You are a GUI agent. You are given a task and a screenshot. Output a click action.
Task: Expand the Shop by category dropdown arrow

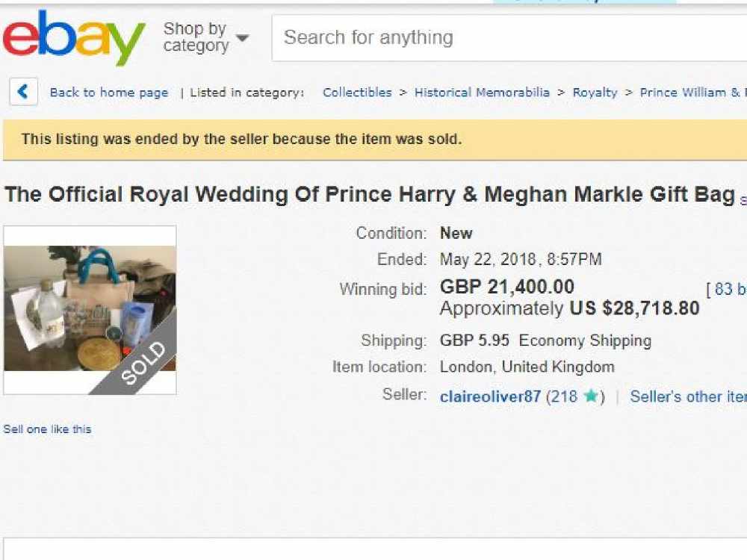[x=243, y=37]
